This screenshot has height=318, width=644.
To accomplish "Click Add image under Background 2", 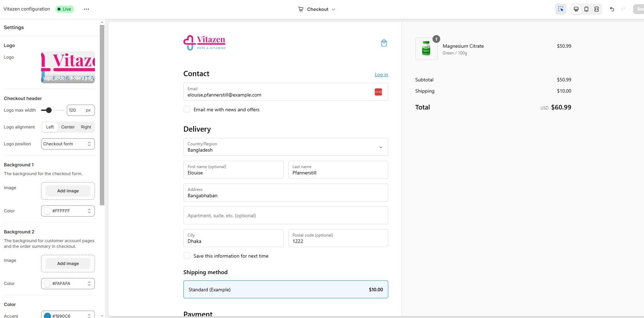I will pos(68,264).
